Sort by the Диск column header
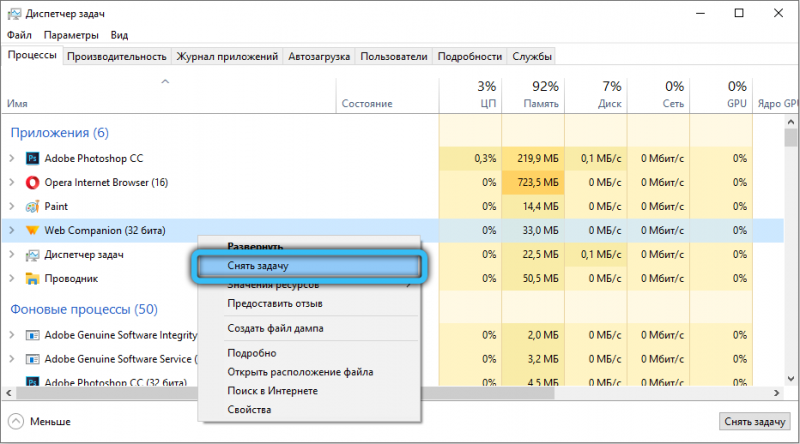This screenshot has width=800, height=444. (x=596, y=95)
